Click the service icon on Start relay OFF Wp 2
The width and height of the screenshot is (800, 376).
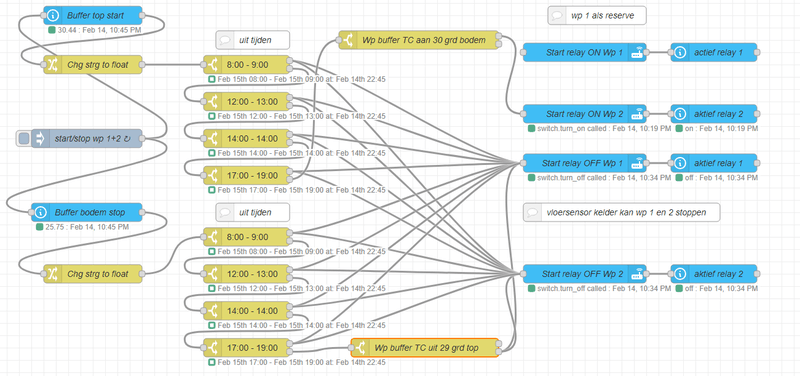(637, 274)
